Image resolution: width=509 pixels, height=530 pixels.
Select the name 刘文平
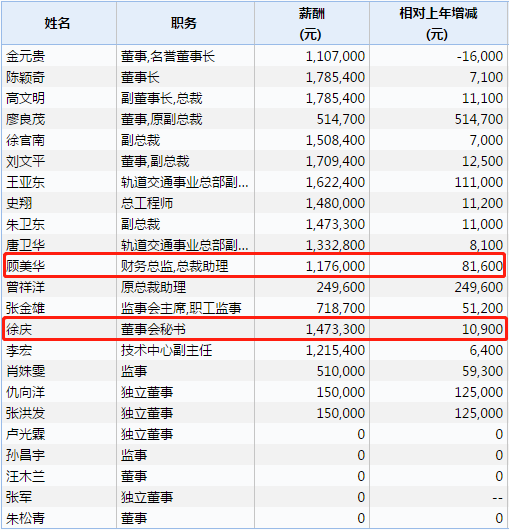(25, 161)
